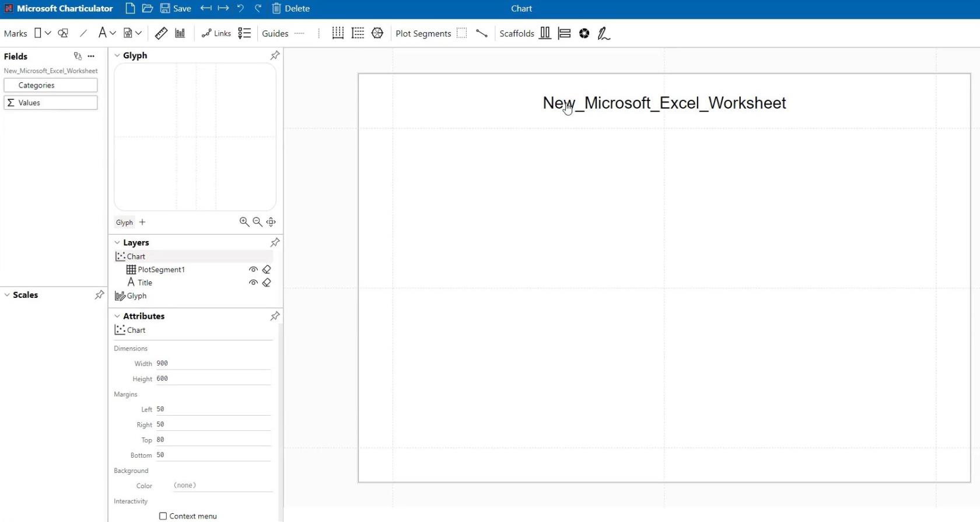The width and height of the screenshot is (980, 522).
Task: Undo the last action
Action: (240, 8)
